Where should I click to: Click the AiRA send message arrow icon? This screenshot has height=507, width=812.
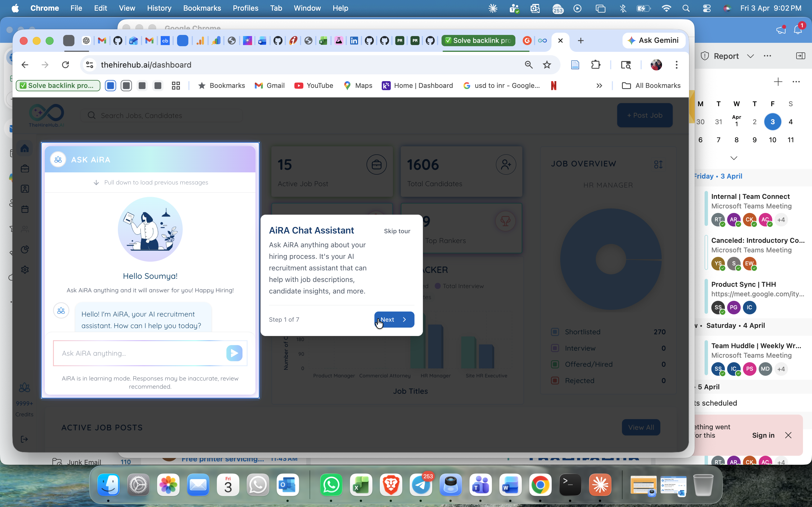point(234,353)
